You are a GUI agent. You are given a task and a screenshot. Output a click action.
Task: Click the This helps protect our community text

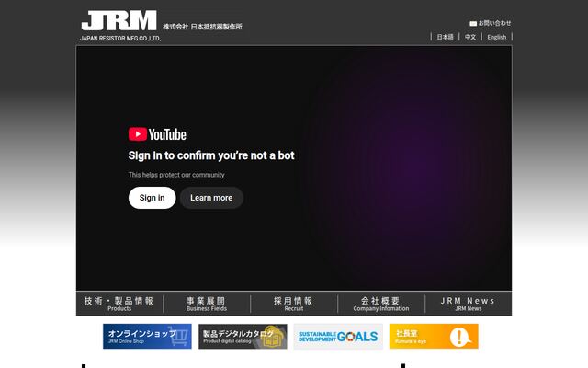(x=176, y=175)
